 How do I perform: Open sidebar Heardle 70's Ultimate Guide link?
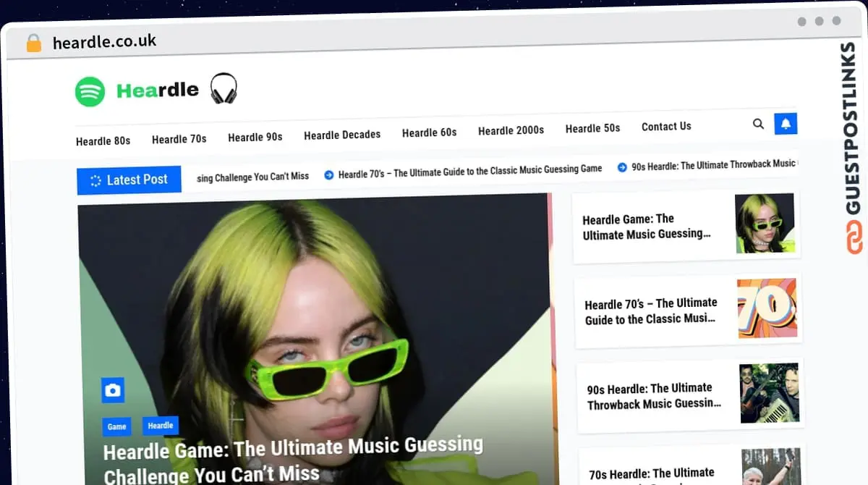(651, 311)
